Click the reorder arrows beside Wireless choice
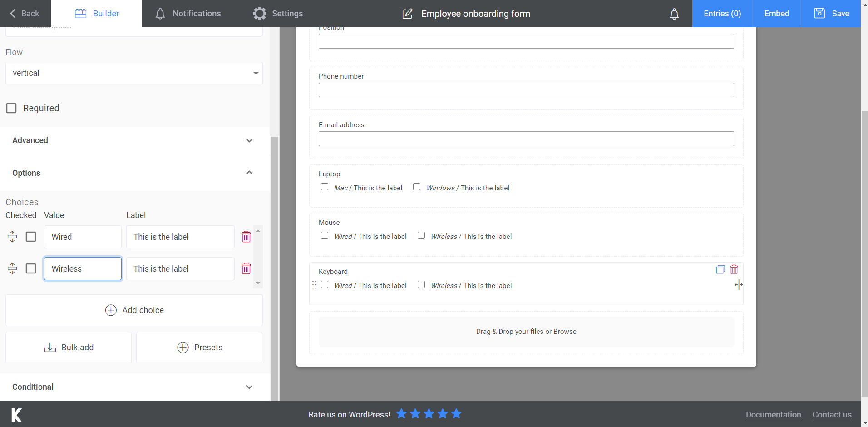The width and height of the screenshot is (868, 427). pos(12,268)
